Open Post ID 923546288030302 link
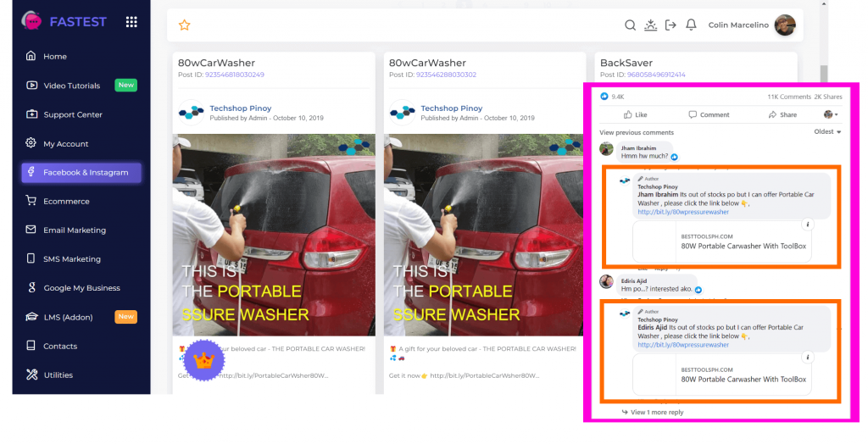 [446, 75]
